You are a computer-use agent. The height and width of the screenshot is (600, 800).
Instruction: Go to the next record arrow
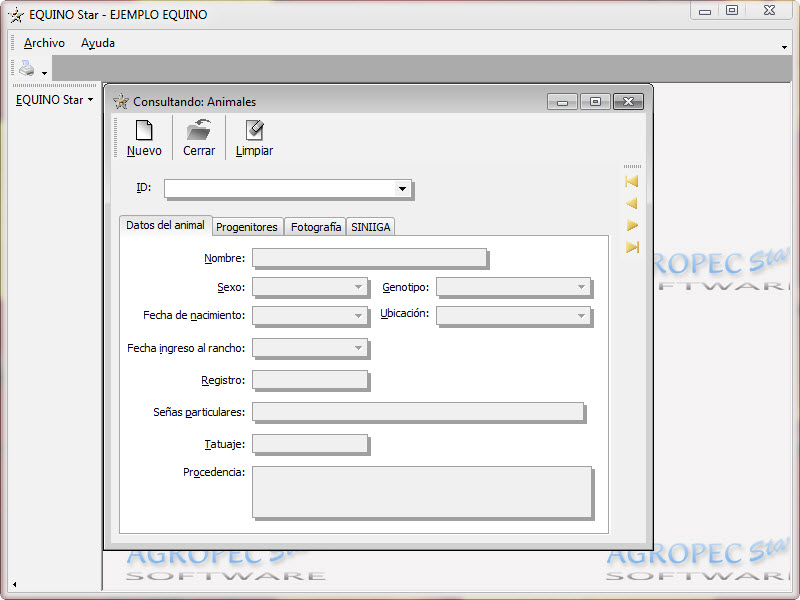pos(632,225)
